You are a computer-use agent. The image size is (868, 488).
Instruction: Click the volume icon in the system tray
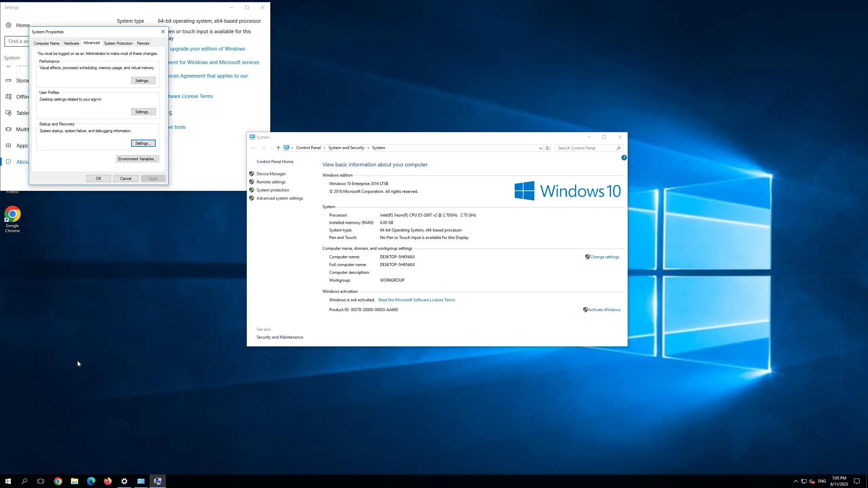pos(812,481)
